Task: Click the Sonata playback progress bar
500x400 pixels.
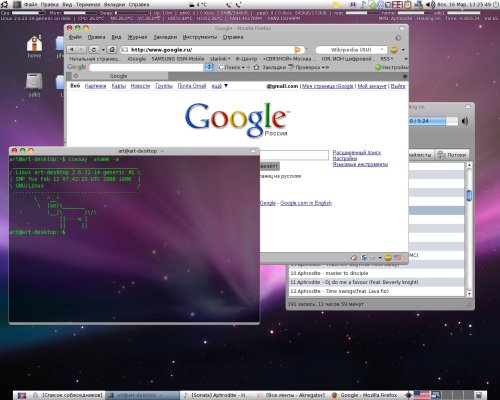Action: point(433,121)
